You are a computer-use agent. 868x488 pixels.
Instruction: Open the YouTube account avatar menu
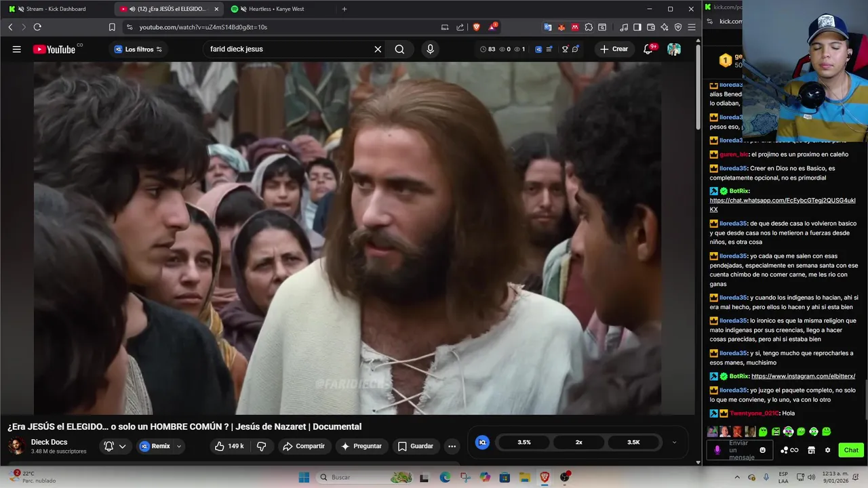point(673,49)
